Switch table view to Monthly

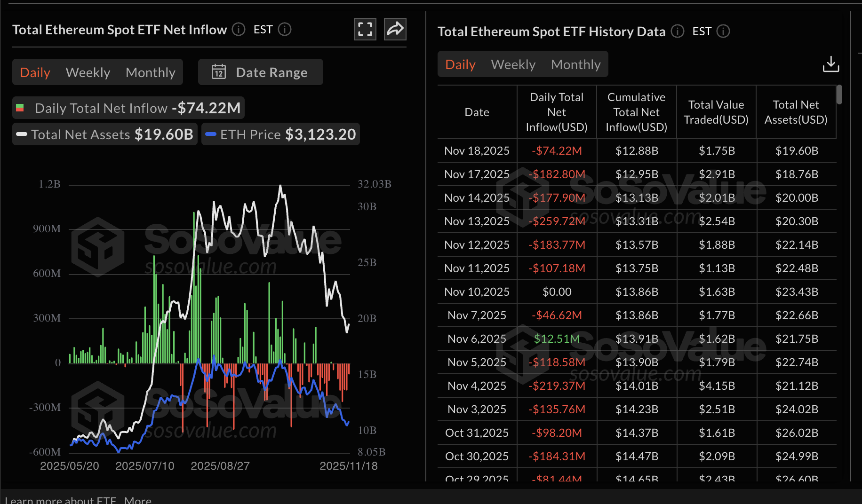pos(576,64)
